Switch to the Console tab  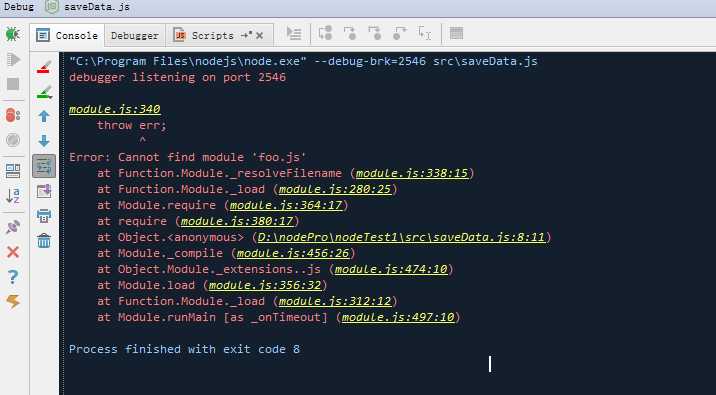[68, 36]
